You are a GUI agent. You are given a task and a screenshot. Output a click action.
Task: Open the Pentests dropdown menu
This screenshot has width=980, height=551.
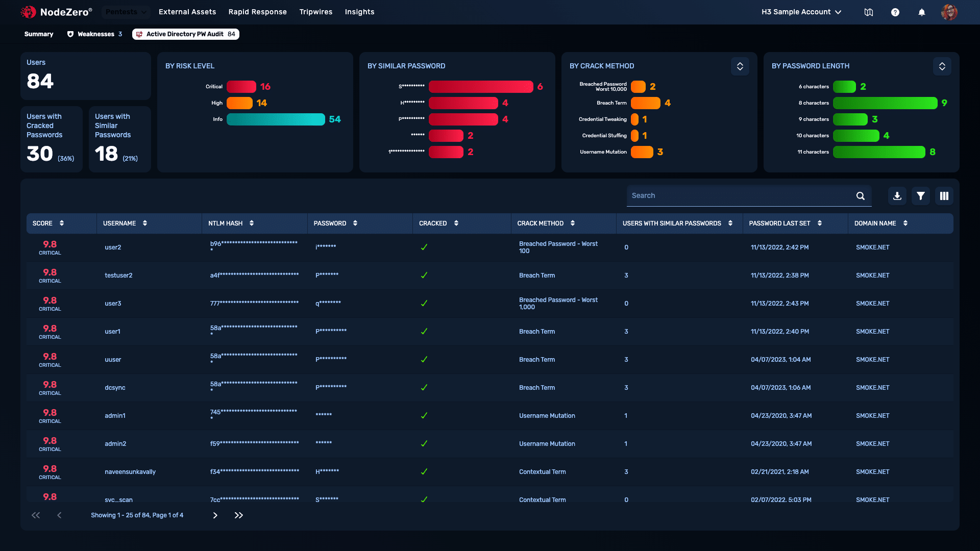pos(126,12)
